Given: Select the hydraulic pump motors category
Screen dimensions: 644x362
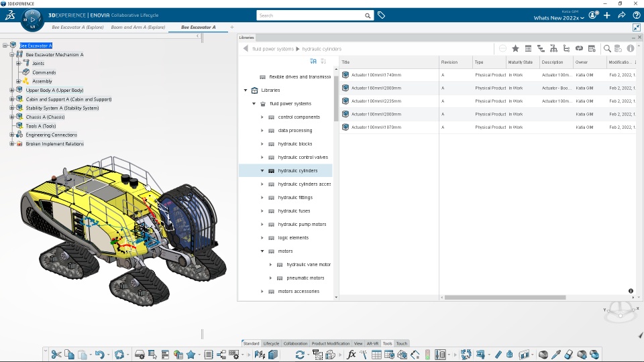Looking at the screenshot, I should 302,224.
